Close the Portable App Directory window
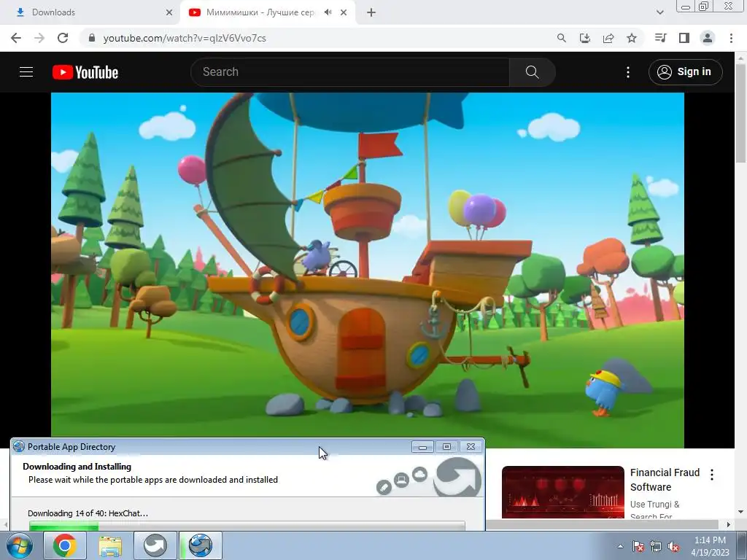The height and width of the screenshot is (560, 747). pos(471,447)
